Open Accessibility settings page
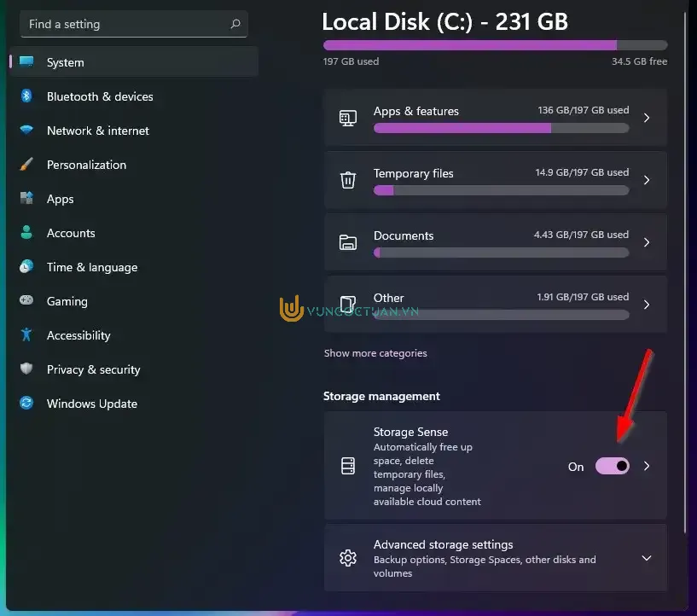Screen dimensions: 697x616 134,335
